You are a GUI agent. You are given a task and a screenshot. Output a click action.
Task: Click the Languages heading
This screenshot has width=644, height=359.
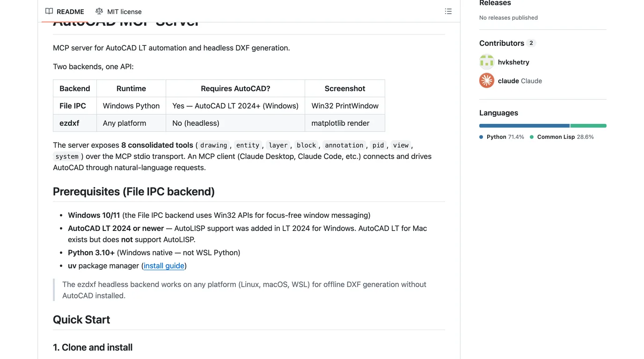498,113
